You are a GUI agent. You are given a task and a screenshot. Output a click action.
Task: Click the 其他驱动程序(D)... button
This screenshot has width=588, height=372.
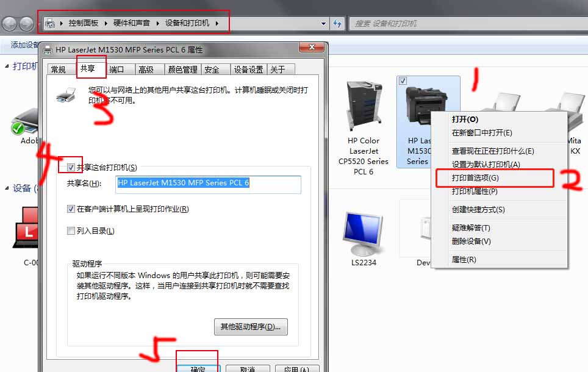point(251,327)
